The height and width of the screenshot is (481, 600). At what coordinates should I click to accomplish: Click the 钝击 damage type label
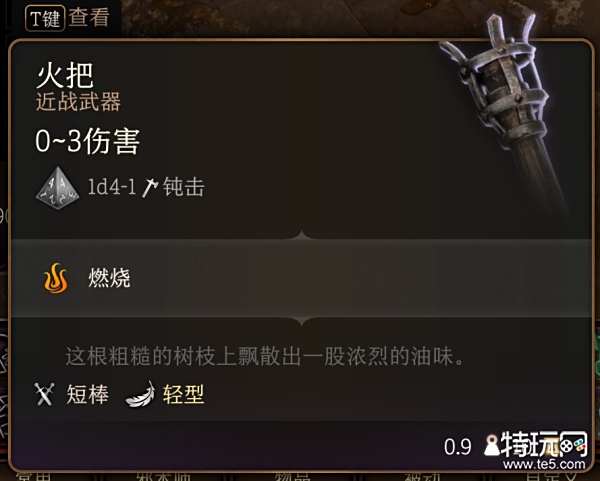tap(184, 187)
